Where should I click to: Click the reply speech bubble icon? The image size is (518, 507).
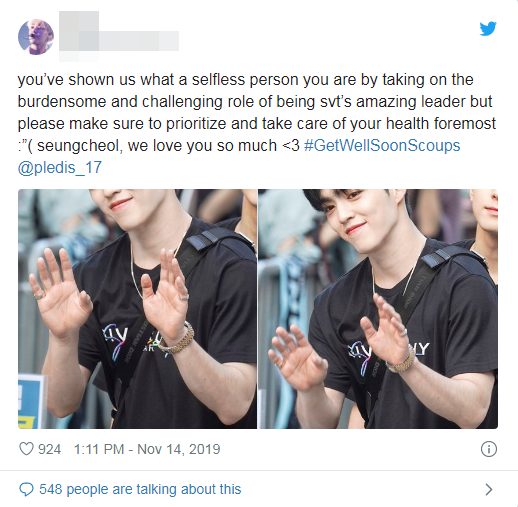26,489
